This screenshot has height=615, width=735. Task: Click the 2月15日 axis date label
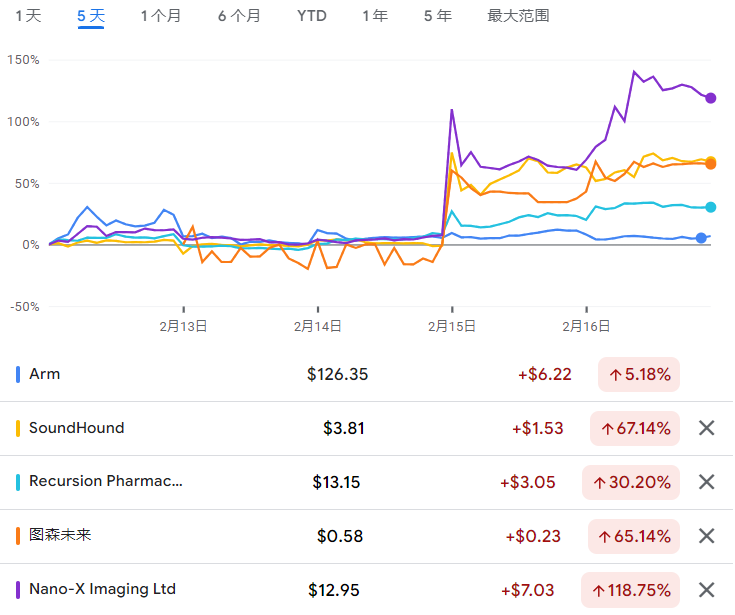tap(452, 326)
